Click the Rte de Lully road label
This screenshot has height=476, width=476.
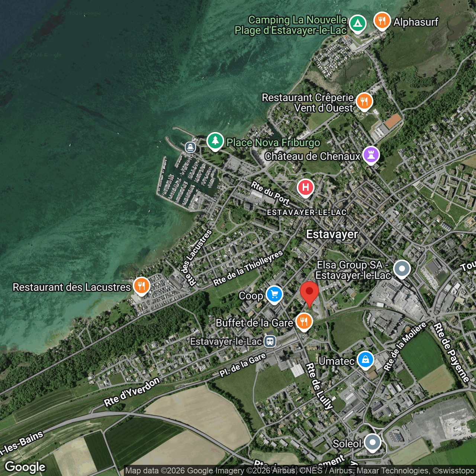pos(319,386)
